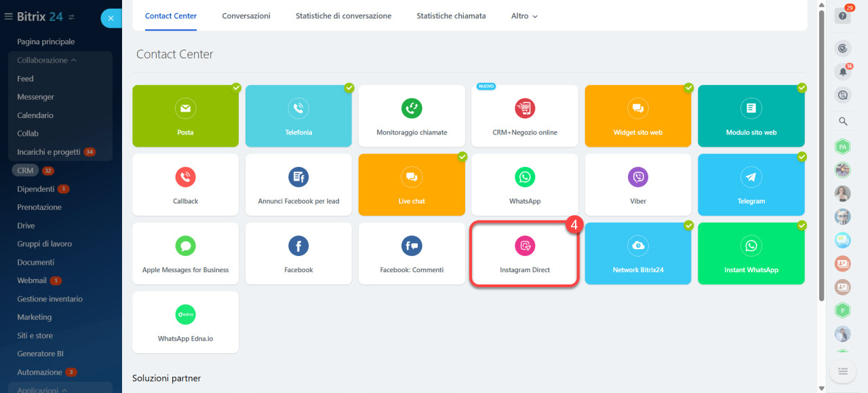Open Annunci Facebook per lead card

pos(298,185)
